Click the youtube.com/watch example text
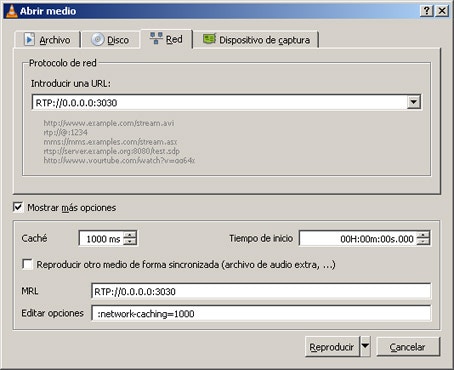 tap(119, 160)
